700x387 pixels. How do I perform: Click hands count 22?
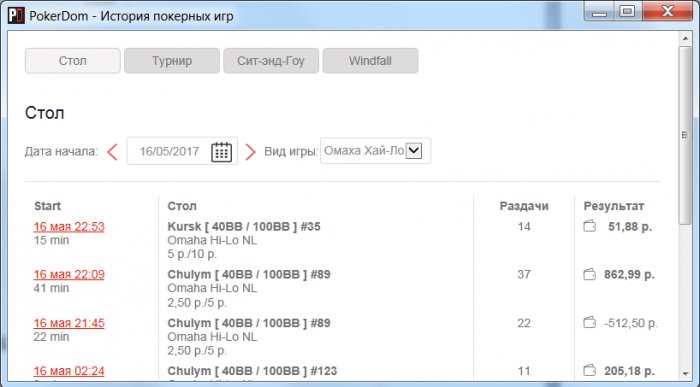pos(524,323)
